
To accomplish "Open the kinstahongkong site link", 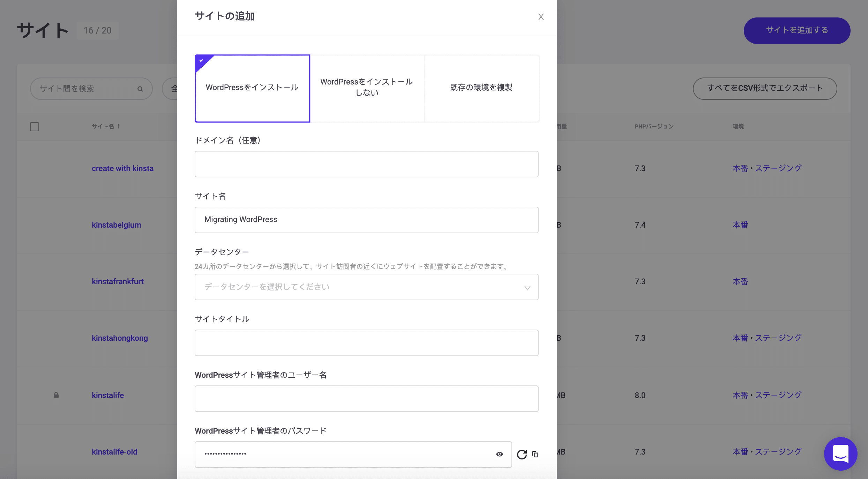I will (x=120, y=338).
